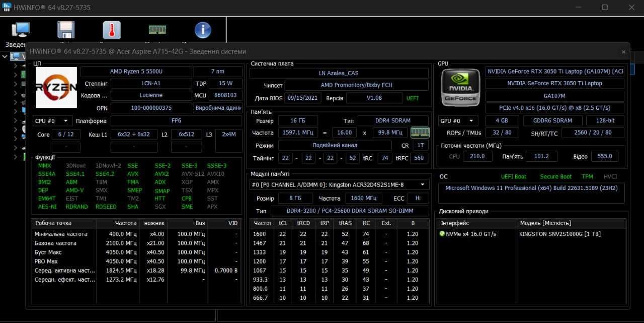644x323 pixels.
Task: Click the NVIDIA GeForce logo image
Action: click(460, 87)
